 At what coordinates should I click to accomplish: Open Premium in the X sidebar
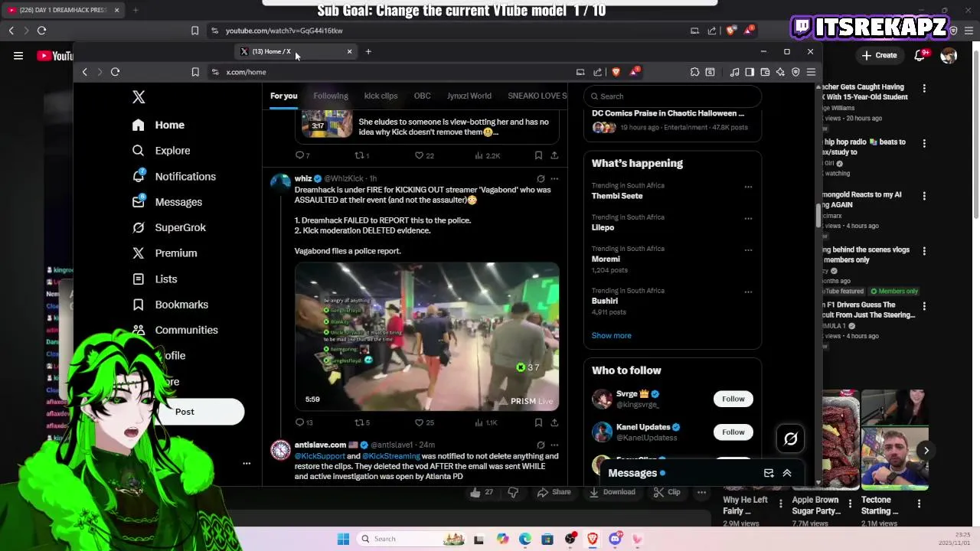tap(165, 253)
